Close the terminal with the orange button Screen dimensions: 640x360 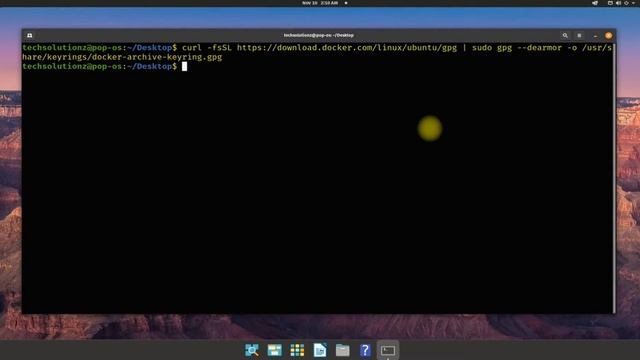pyautogui.click(x=609, y=36)
